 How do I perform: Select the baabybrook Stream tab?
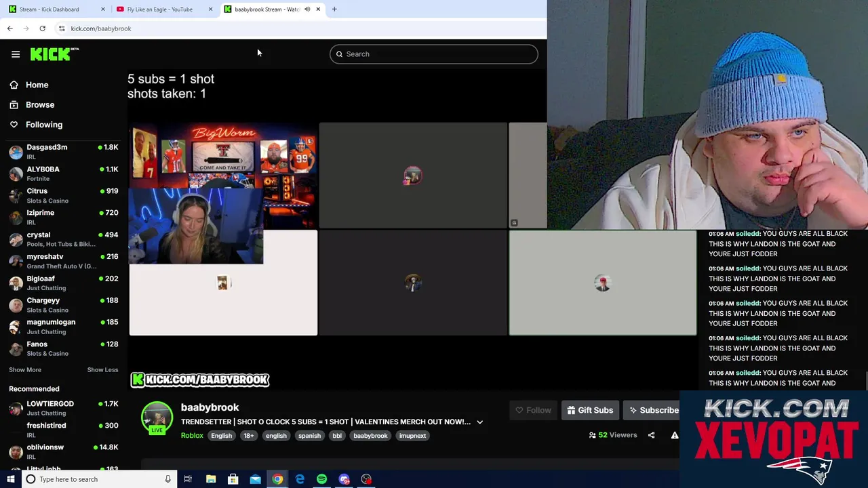pyautogui.click(x=271, y=9)
